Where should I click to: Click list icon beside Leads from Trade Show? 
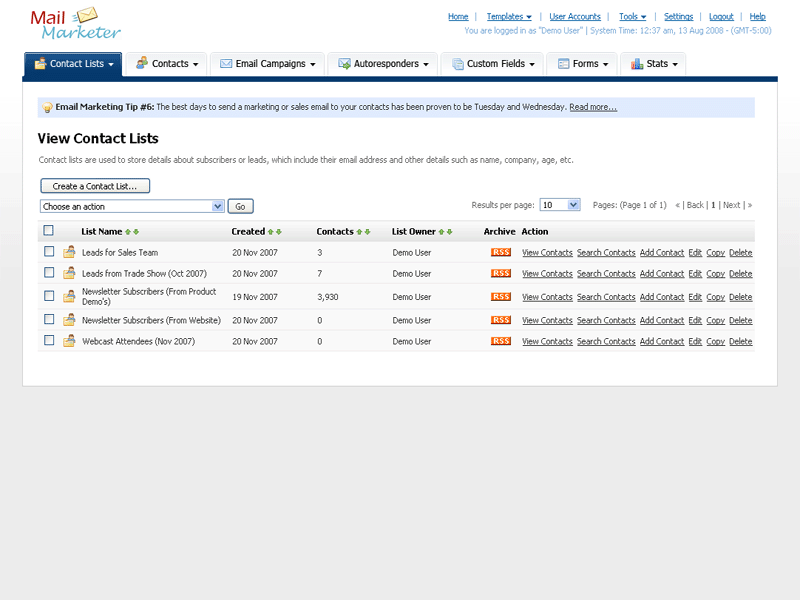click(69, 273)
